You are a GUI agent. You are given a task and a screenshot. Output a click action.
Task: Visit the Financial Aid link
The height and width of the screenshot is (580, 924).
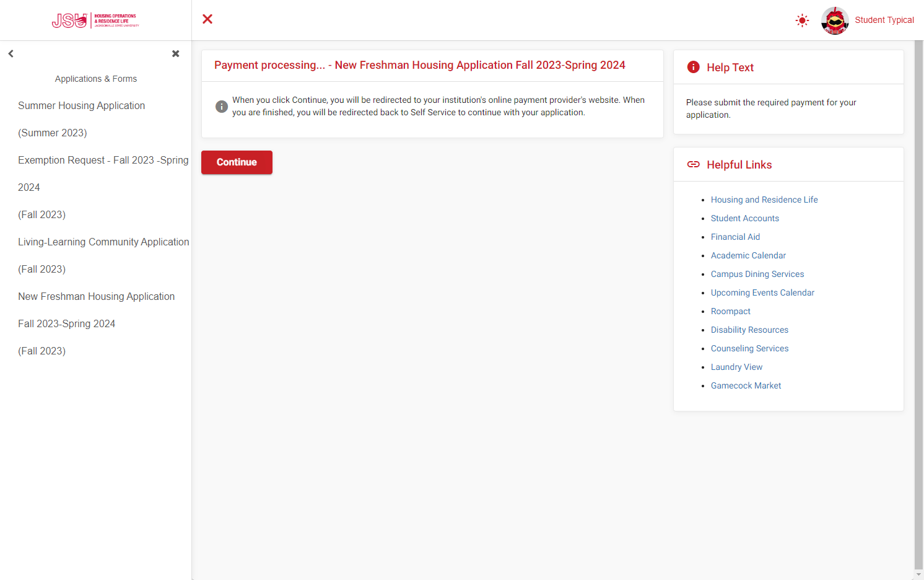coord(735,237)
